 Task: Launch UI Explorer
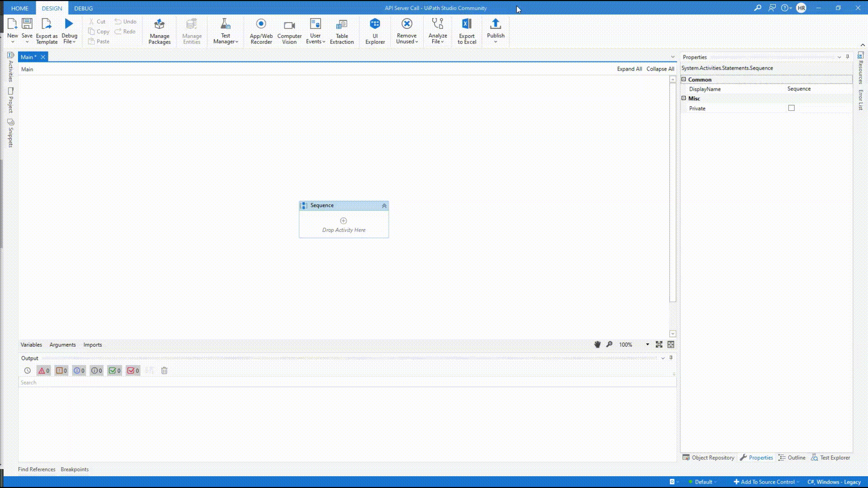click(375, 31)
